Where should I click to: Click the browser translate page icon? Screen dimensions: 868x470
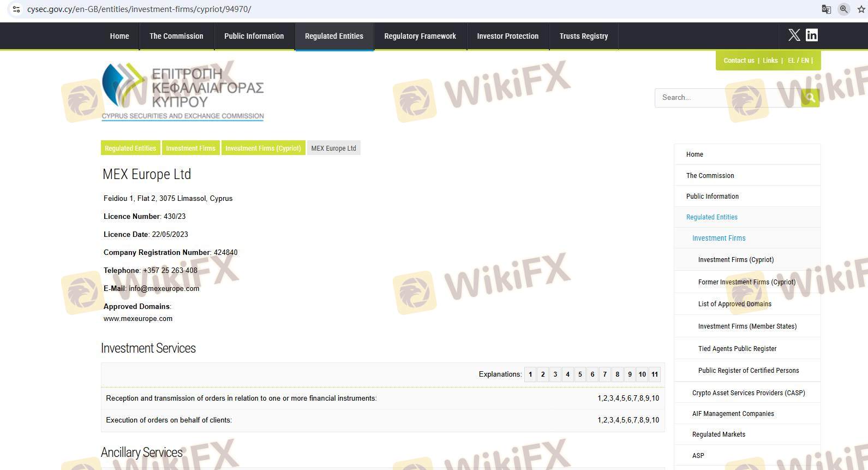coord(827,9)
